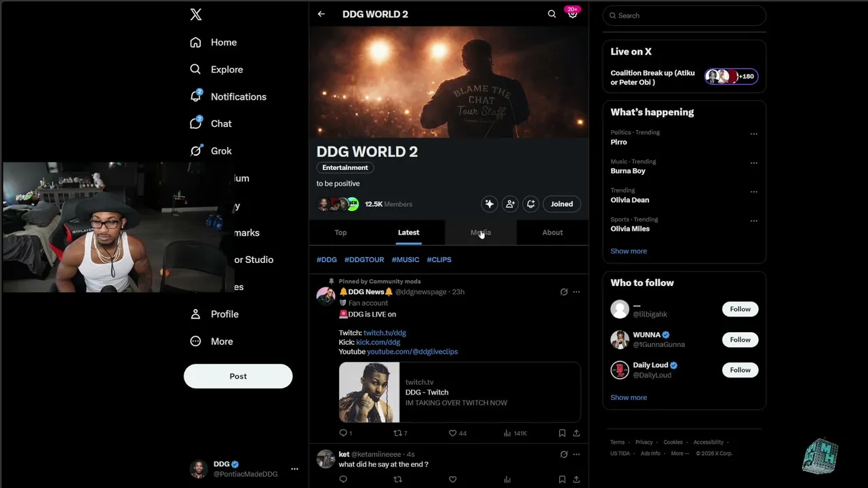Click the Daily Loud avatar in Who to follow
The height and width of the screenshot is (488, 868).
click(620, 370)
